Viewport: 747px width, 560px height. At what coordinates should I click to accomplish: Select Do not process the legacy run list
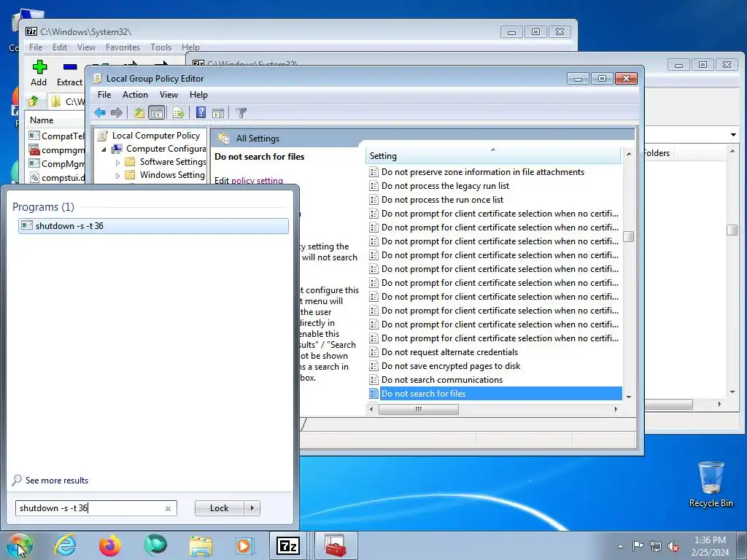tap(445, 186)
